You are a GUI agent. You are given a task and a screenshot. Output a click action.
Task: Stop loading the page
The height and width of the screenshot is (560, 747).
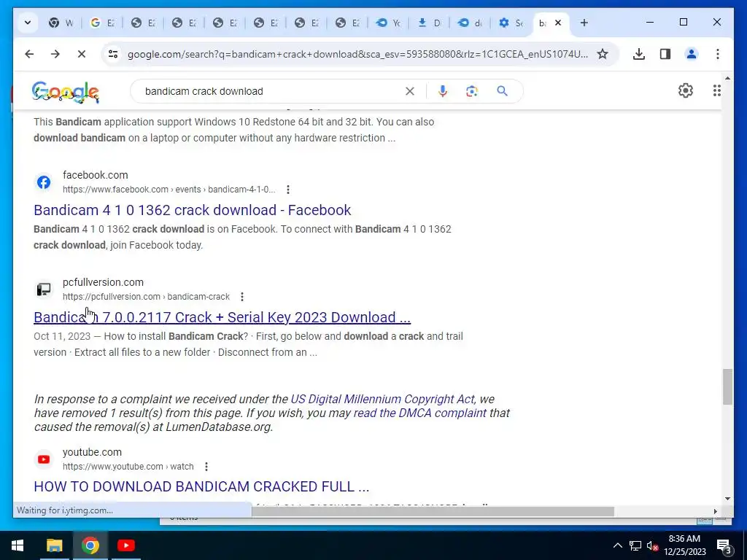(82, 54)
